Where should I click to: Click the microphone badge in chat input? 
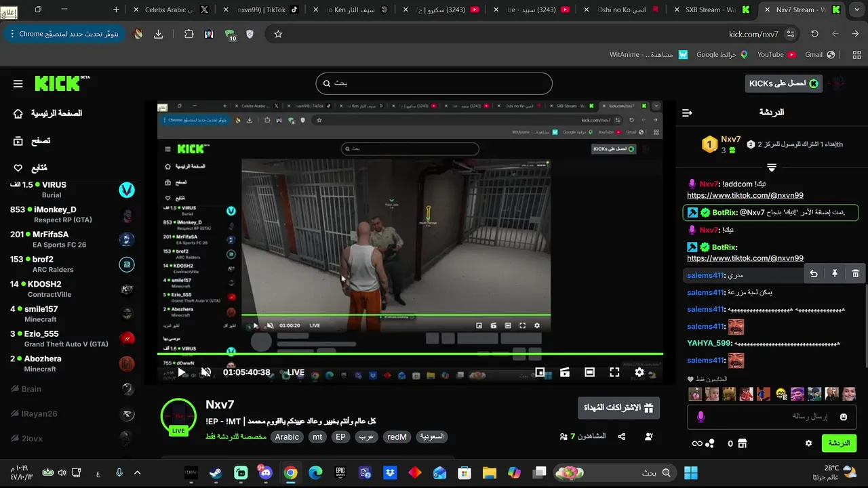701,417
